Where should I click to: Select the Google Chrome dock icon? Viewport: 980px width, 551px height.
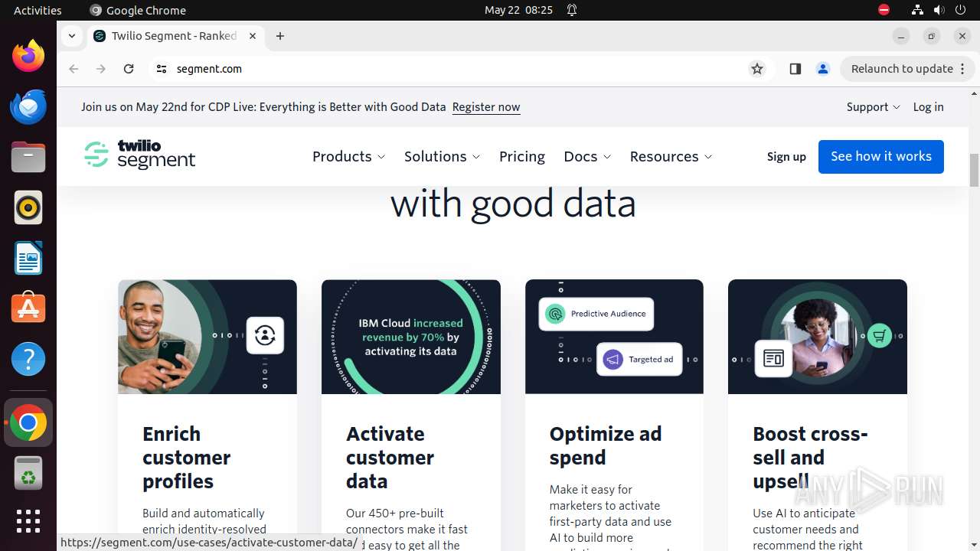click(28, 422)
